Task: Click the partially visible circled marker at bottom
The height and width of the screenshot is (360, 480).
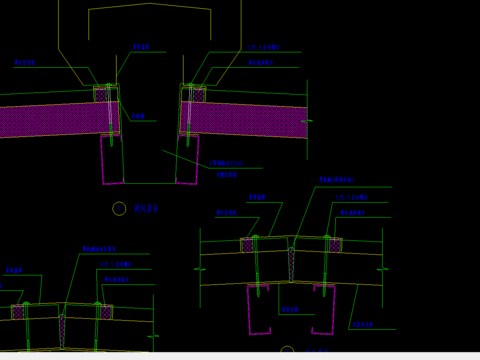Action: pos(287,349)
